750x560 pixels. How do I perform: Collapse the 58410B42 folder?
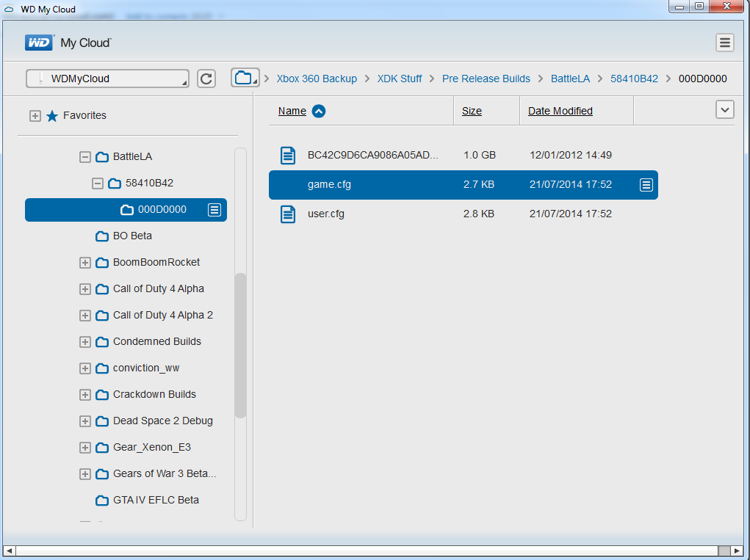98,183
